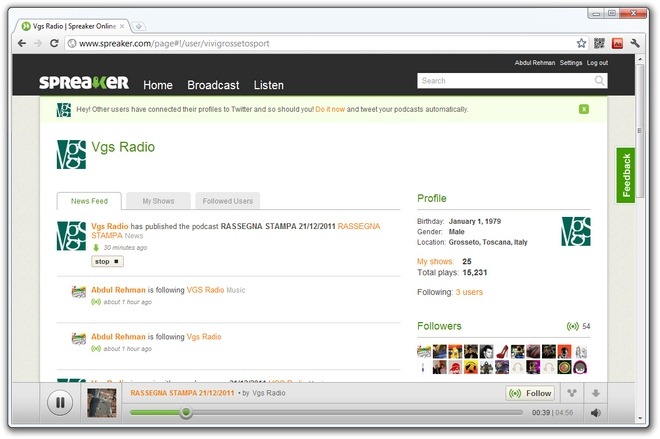Open VGS Radio Music show link
The width and height of the screenshot is (660, 439).
click(205, 290)
